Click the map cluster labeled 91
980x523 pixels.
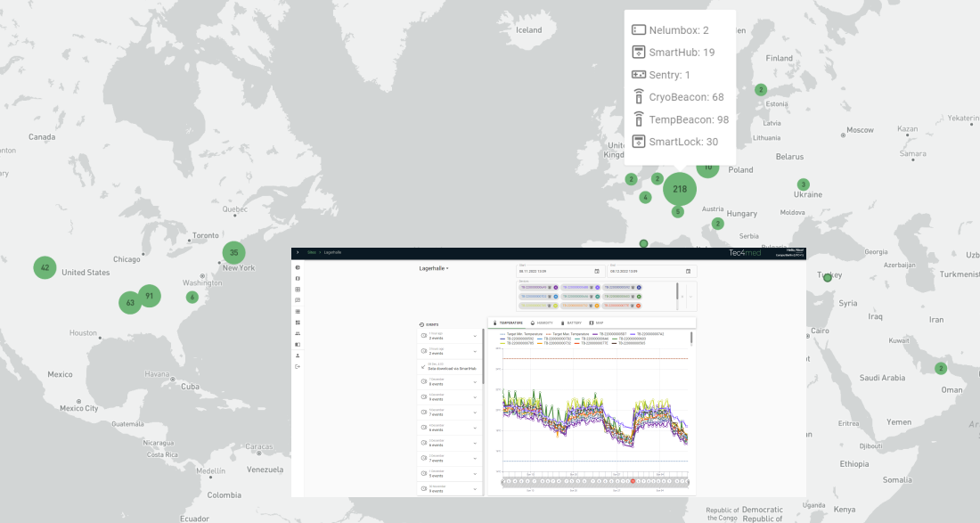coord(150,296)
